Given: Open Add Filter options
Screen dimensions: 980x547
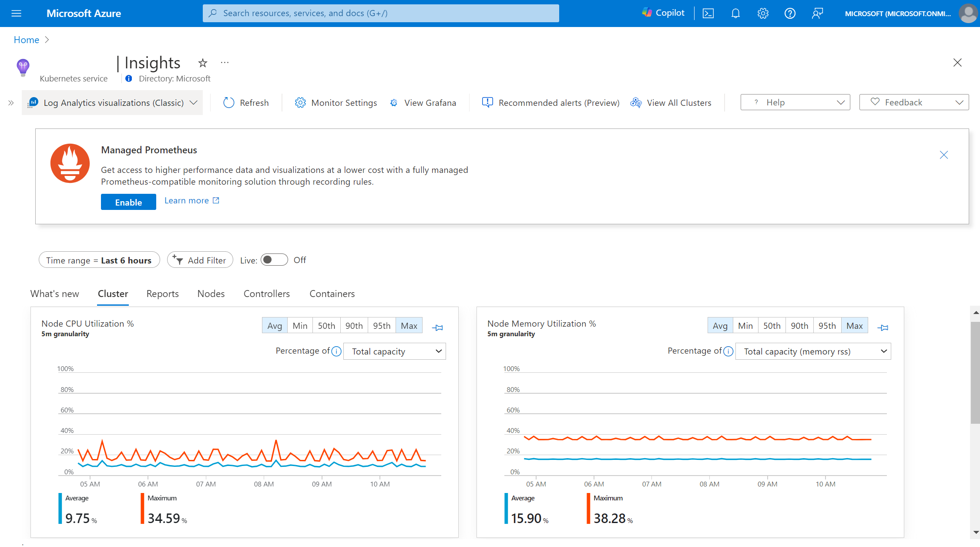Looking at the screenshot, I should click(199, 260).
